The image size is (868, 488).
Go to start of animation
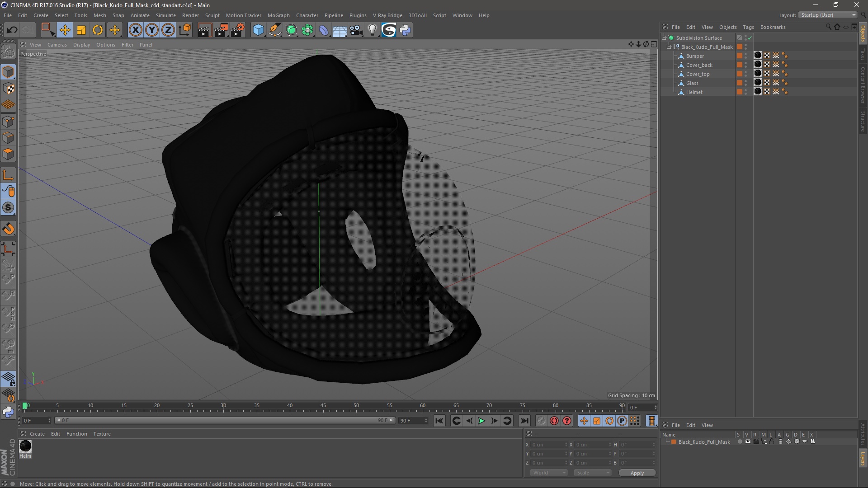pyautogui.click(x=439, y=421)
